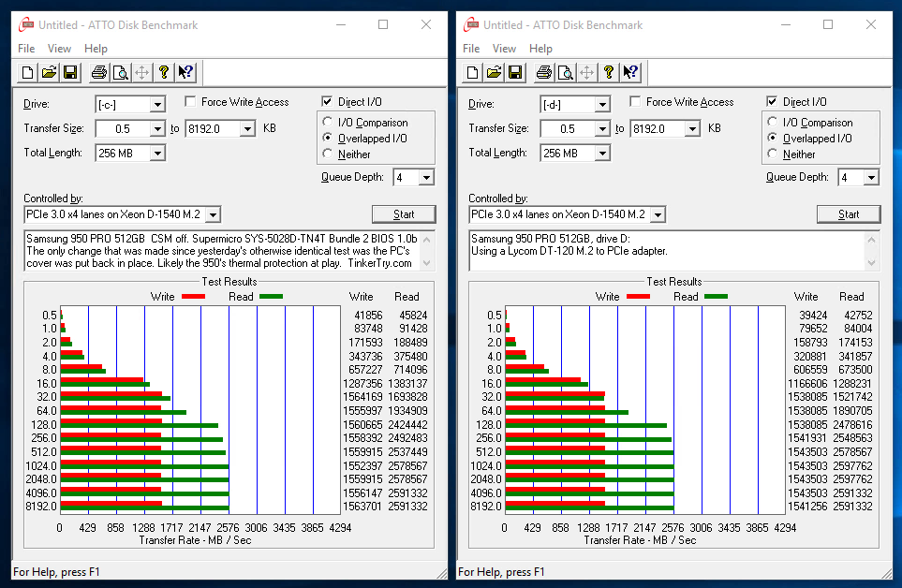
Task: Click Print icon in left window
Action: click(x=99, y=72)
